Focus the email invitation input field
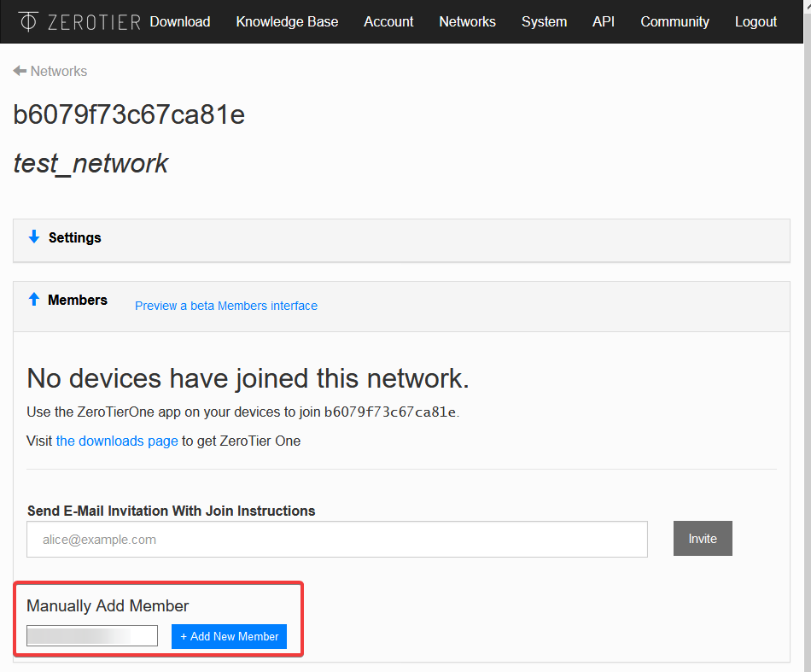Viewport: 811px width, 672px height. (337, 539)
